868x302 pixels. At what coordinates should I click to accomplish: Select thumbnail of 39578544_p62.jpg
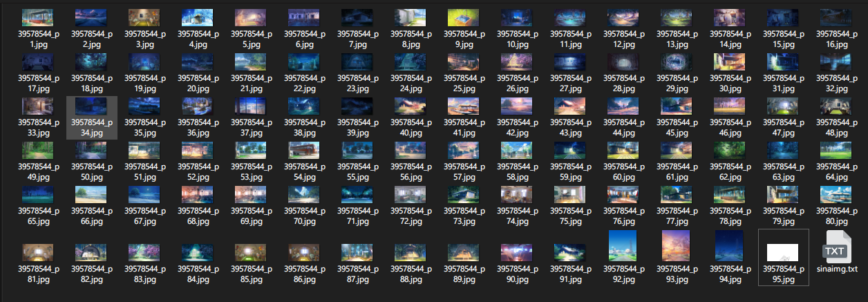pyautogui.click(x=730, y=151)
